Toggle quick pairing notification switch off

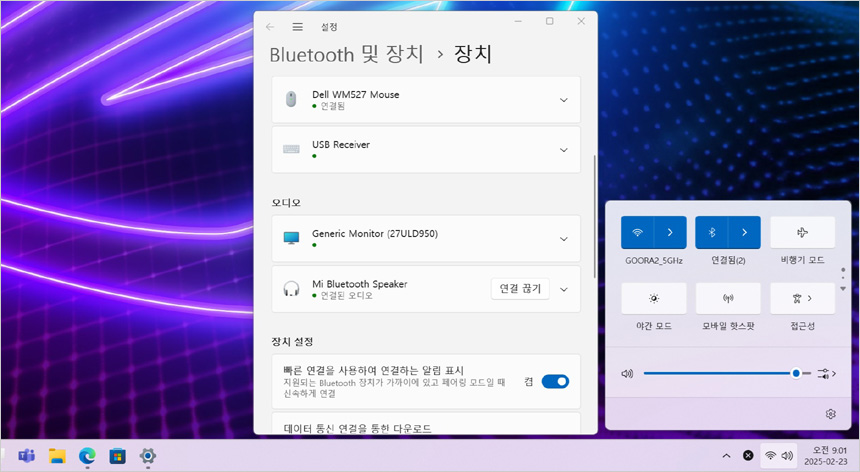(555, 381)
